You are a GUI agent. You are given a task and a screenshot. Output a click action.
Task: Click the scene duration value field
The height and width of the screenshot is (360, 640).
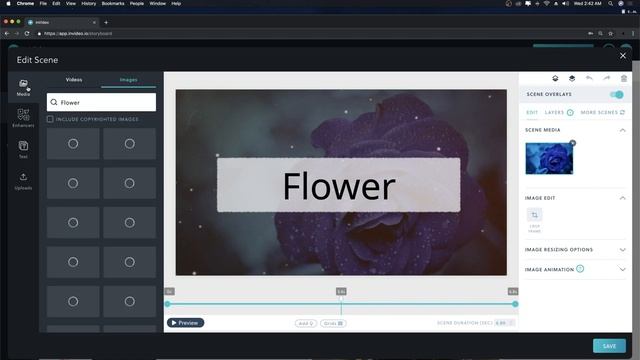504,323
